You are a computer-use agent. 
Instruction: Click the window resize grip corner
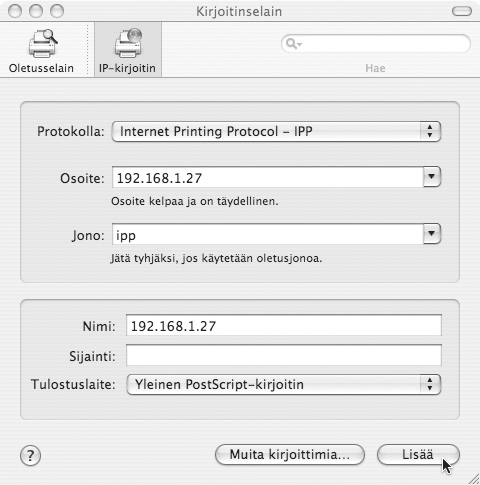click(x=473, y=479)
